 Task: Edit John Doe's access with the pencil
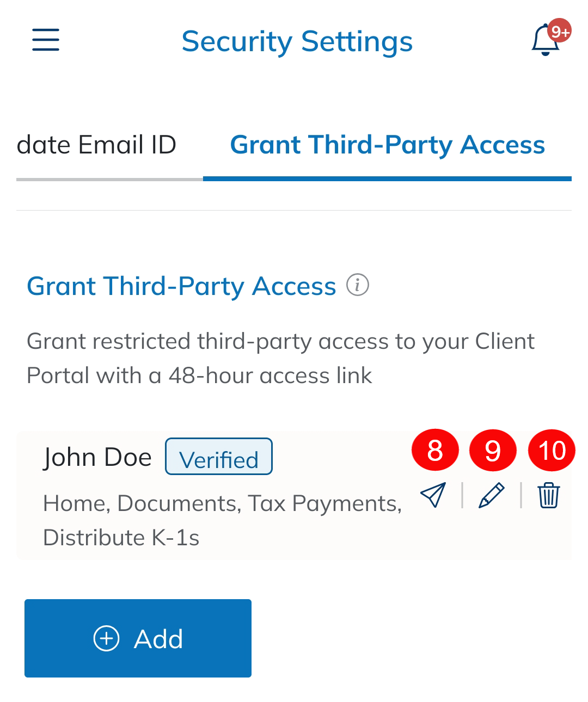[x=491, y=495]
